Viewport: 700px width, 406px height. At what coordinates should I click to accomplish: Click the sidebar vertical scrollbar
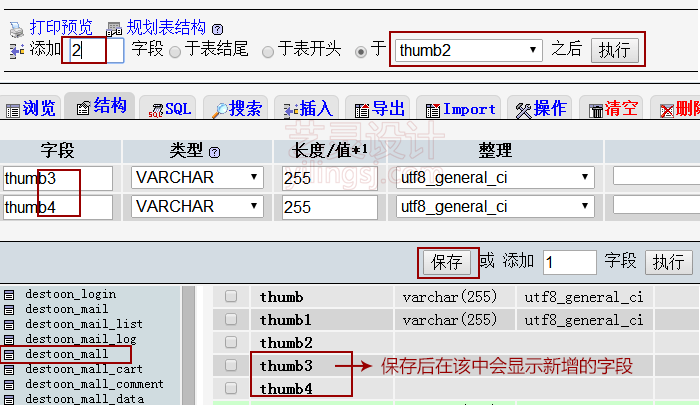[x=188, y=346]
